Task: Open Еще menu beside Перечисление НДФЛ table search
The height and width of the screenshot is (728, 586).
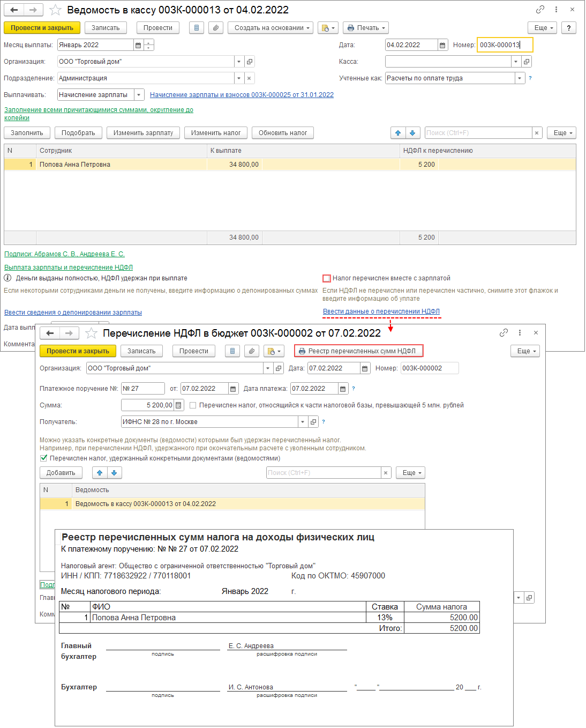Action: pos(411,473)
